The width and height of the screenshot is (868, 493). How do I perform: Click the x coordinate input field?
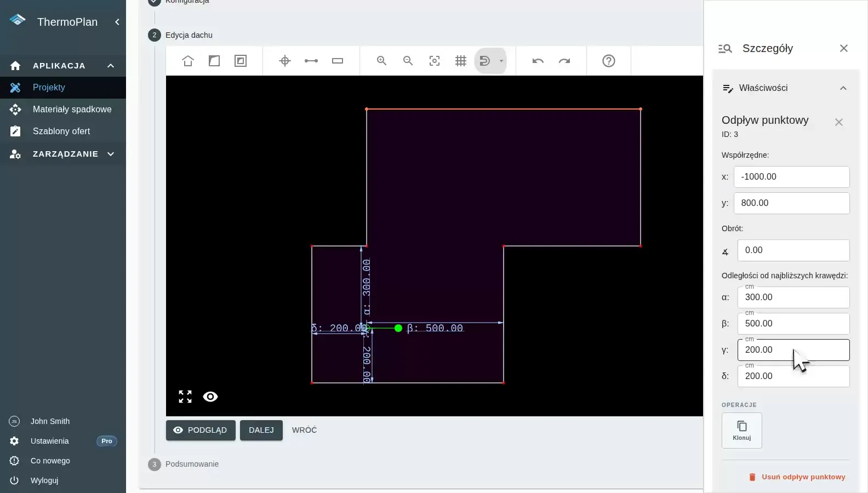point(792,177)
